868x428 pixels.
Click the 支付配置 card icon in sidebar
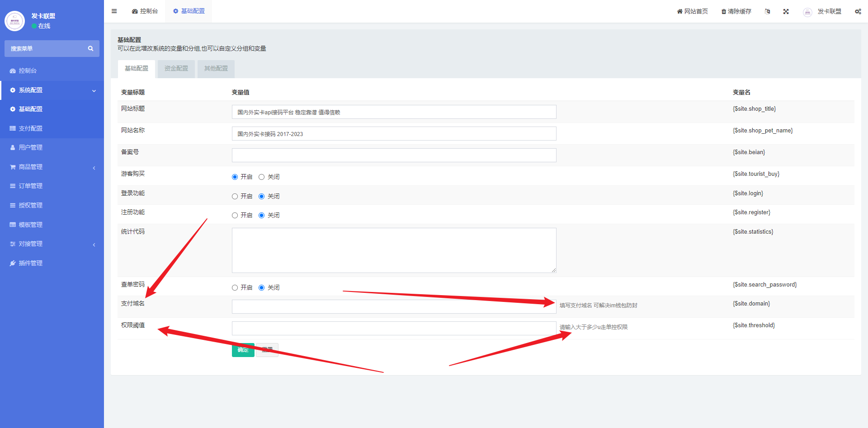[13, 129]
